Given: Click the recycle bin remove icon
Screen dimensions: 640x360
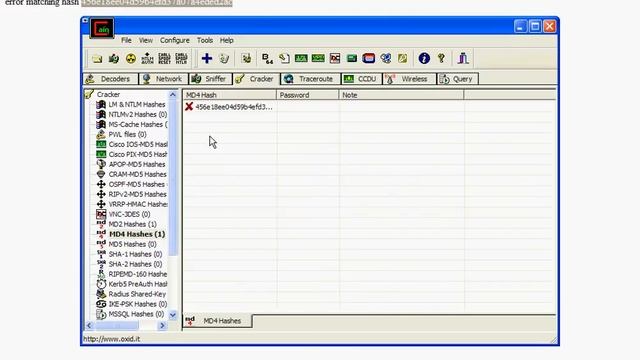Looking at the screenshot, I should (224, 59).
